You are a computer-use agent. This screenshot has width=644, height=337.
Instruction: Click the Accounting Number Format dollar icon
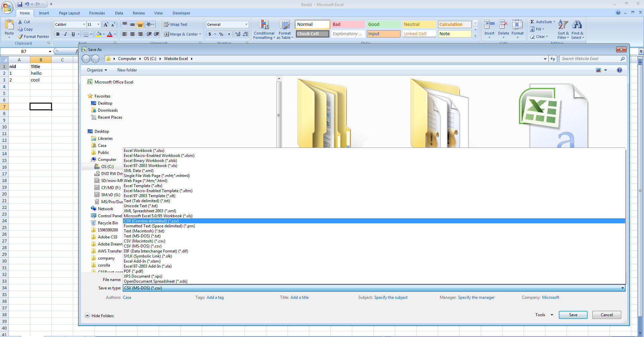[x=210, y=34]
